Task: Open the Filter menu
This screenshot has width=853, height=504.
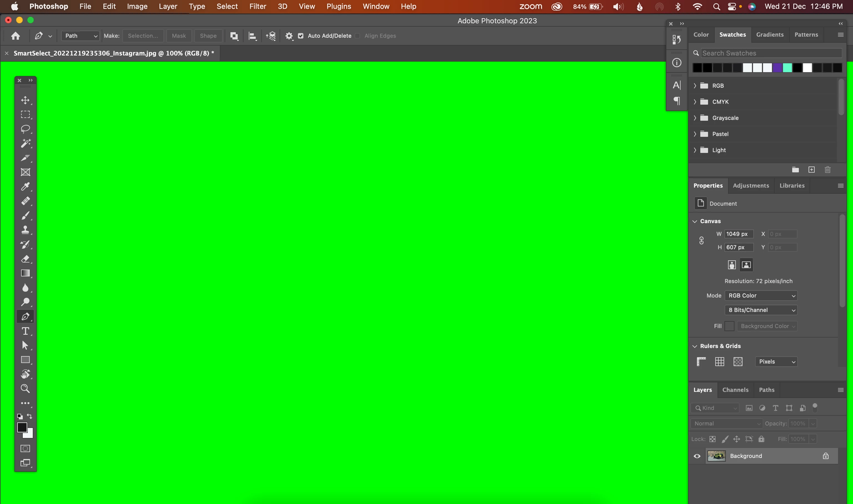Action: point(257,6)
